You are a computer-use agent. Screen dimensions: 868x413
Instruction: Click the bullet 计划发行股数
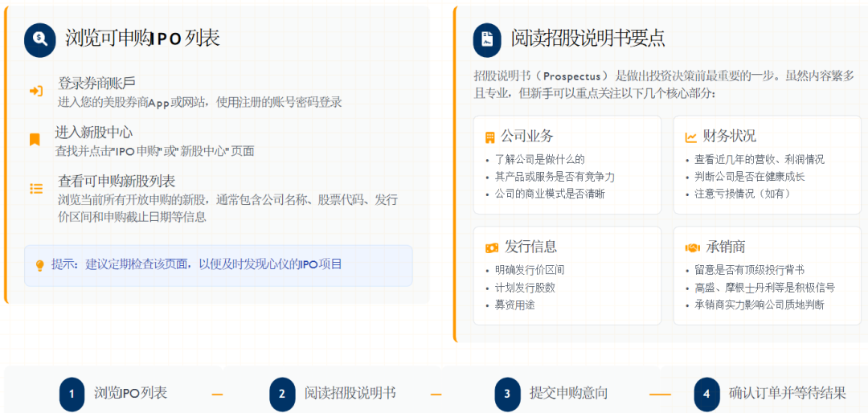pos(525,288)
